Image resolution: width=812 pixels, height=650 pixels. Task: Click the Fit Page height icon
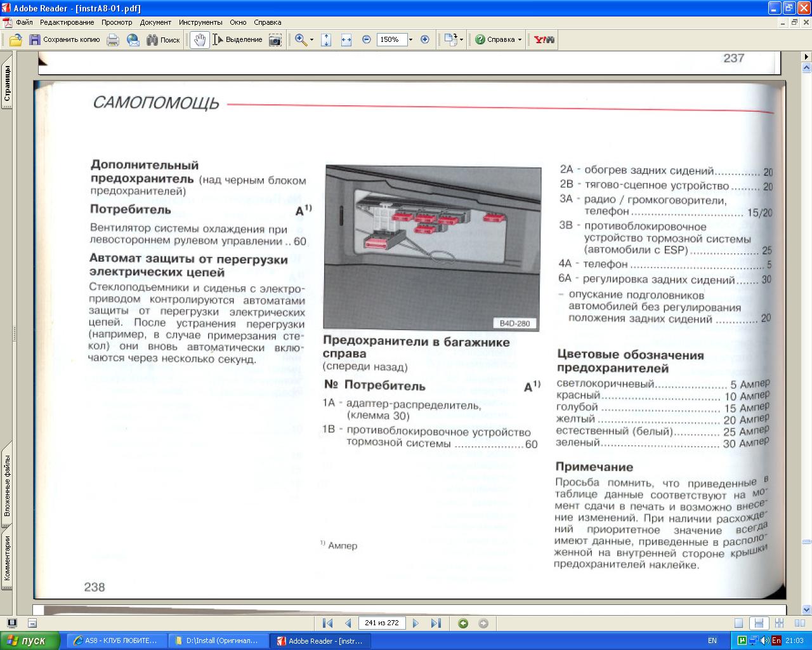point(326,40)
